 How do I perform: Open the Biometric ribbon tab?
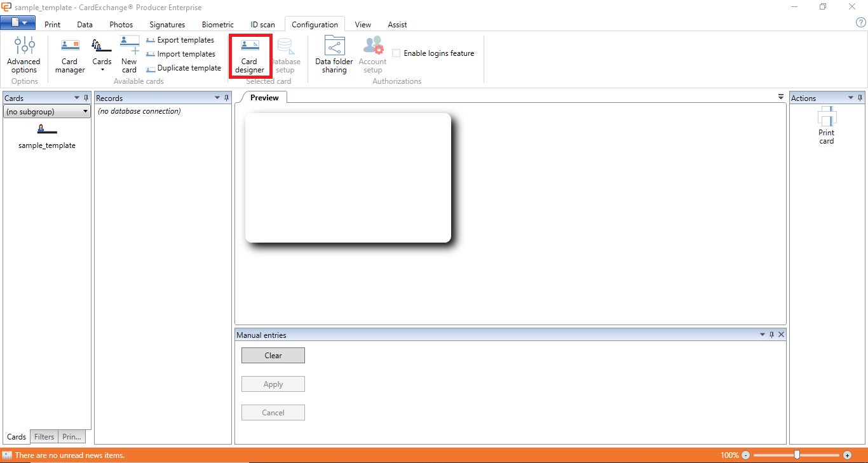click(218, 25)
